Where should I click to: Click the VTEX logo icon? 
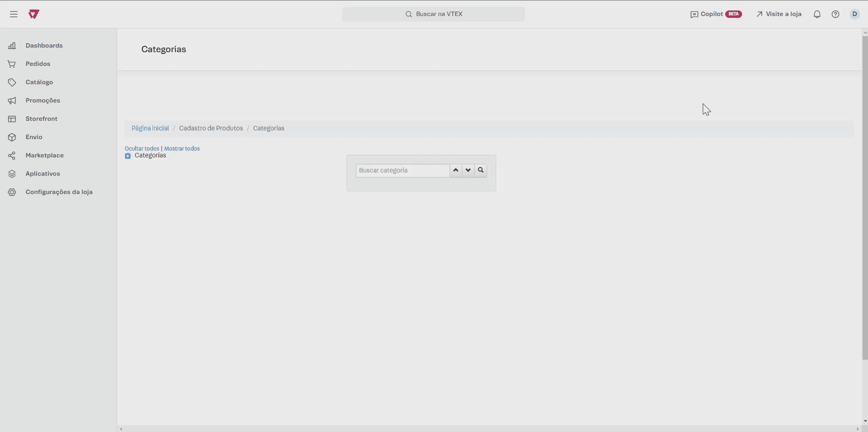[x=33, y=14]
